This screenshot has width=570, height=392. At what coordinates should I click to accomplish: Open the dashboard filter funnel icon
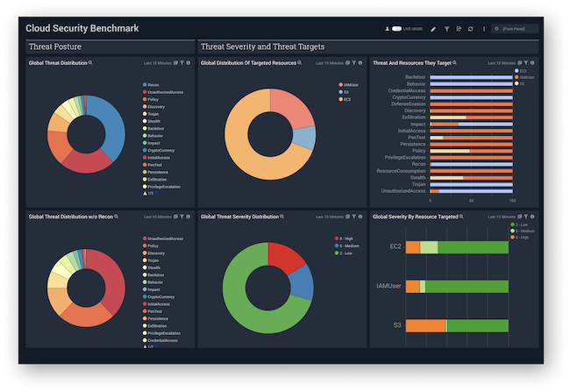click(446, 29)
